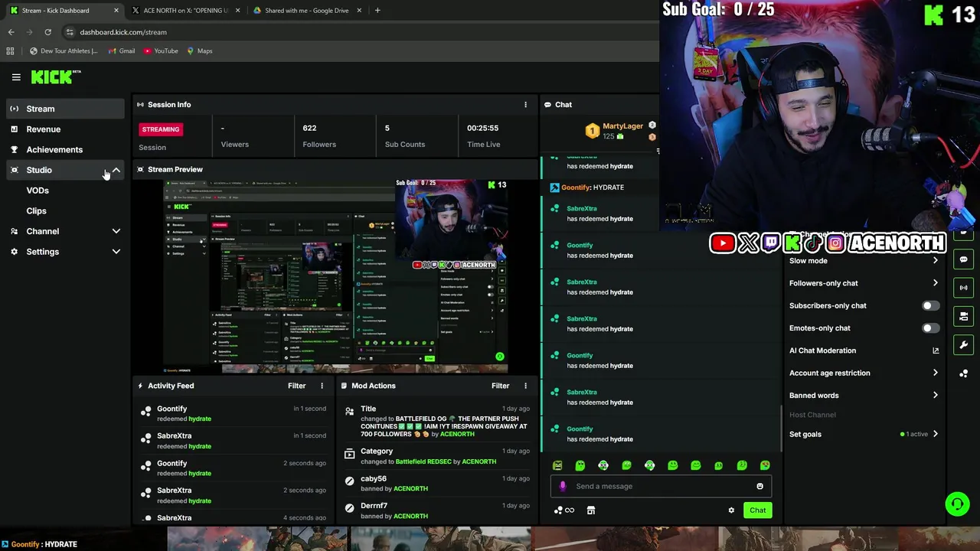The height and width of the screenshot is (551, 980).
Task: Click the icon beside Category mod action
Action: (350, 454)
